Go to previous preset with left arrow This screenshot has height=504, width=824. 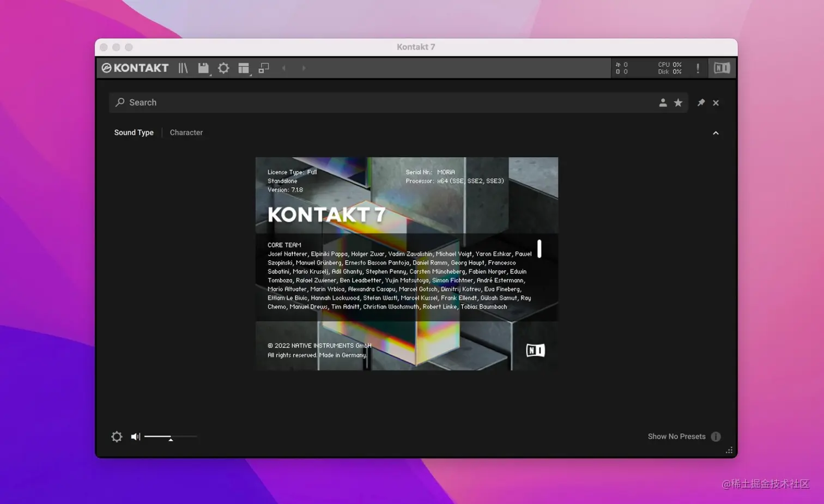point(284,68)
